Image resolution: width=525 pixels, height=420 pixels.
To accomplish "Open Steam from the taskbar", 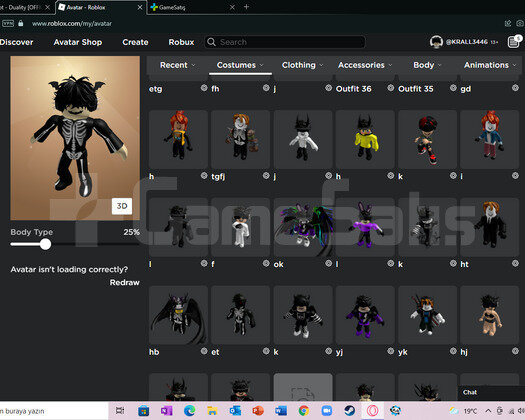I will click(350, 411).
